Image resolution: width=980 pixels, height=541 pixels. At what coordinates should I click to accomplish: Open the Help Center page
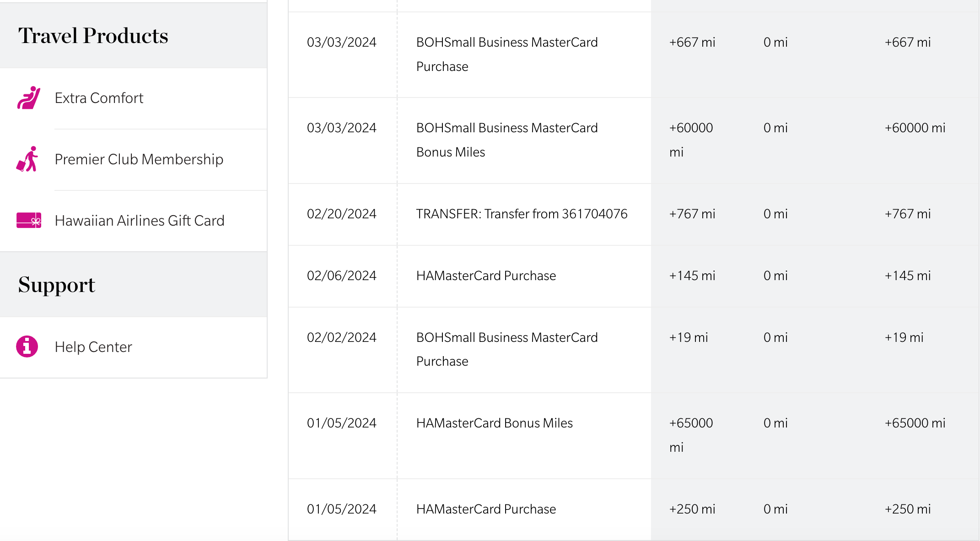click(x=93, y=346)
